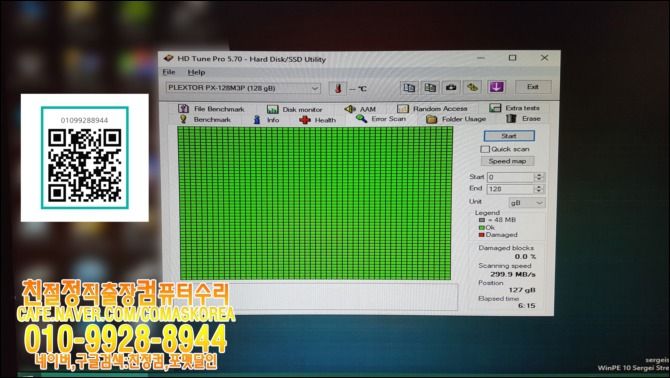Save screenshot camera icon
670x378 pixels.
[451, 87]
